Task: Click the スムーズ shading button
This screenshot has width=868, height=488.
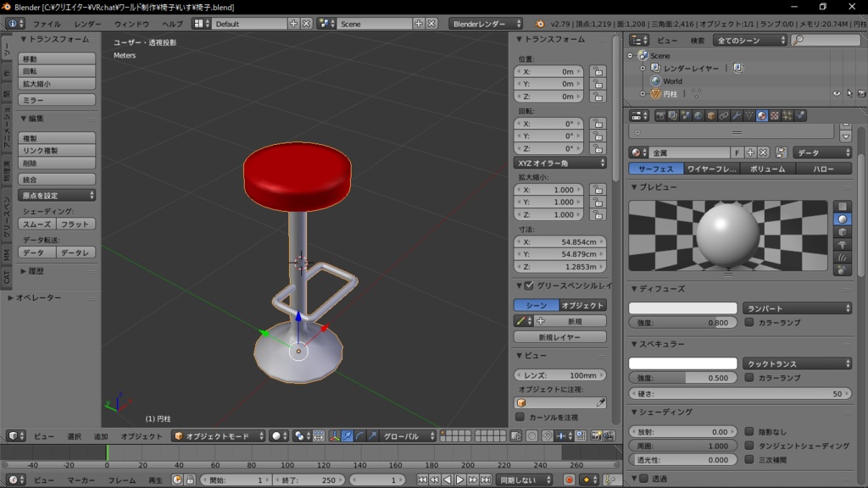Action: [x=37, y=224]
